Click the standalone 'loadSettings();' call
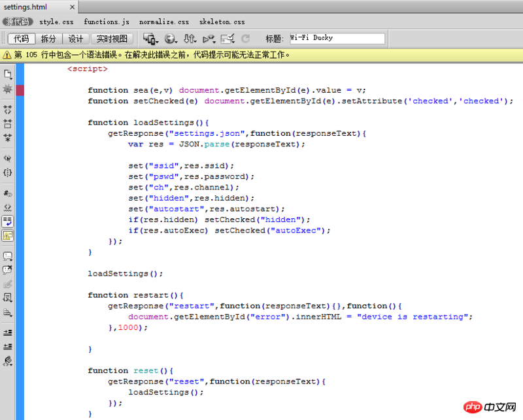The height and width of the screenshot is (420, 523). click(126, 274)
